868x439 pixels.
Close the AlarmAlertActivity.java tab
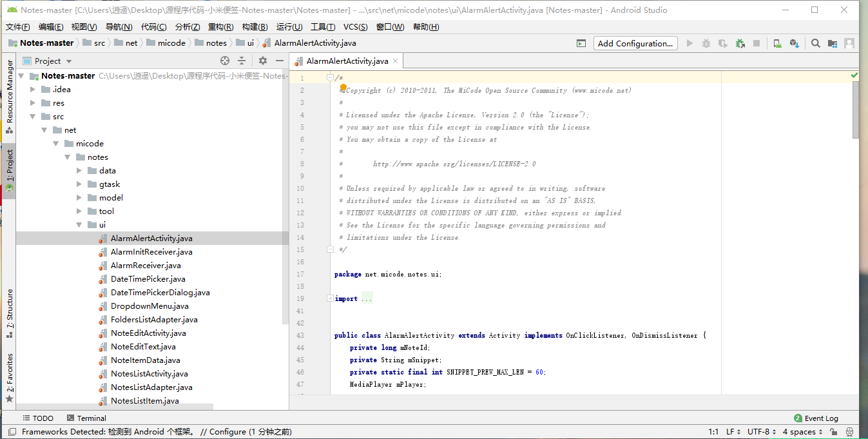tap(396, 61)
